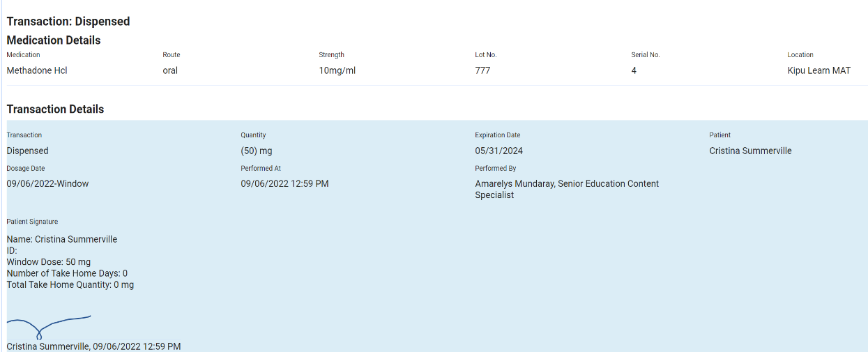
Task: Select the Methadone Hcl medication value
Action: point(37,70)
